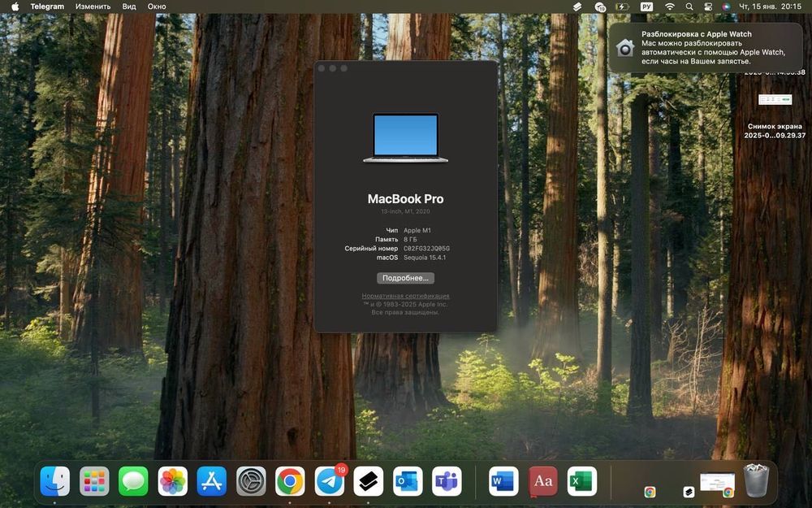The height and width of the screenshot is (508, 812).
Task: Open the Telegram application menu
Action: (x=47, y=7)
